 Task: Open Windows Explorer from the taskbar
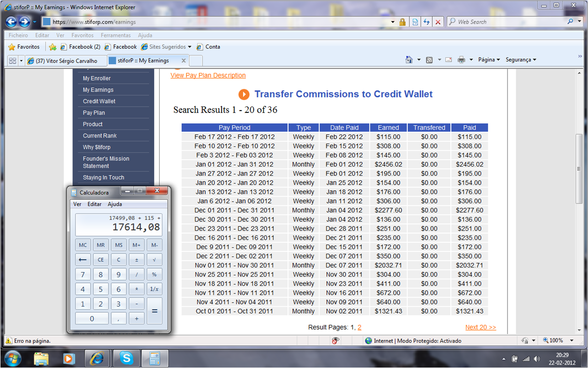42,358
